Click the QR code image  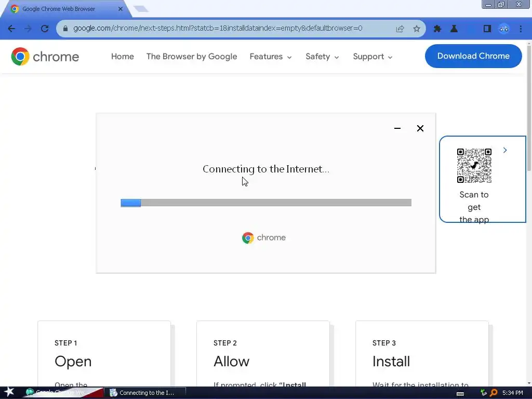[474, 166]
